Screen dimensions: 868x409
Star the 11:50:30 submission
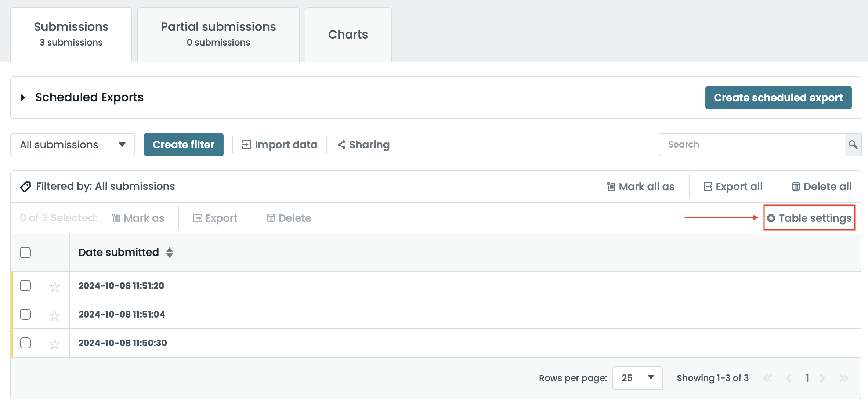tap(55, 344)
